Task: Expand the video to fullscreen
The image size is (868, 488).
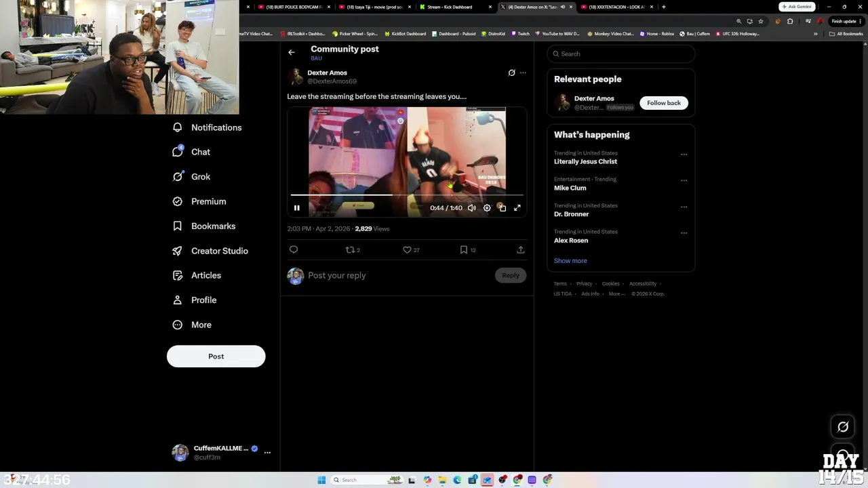Action: 517,208
